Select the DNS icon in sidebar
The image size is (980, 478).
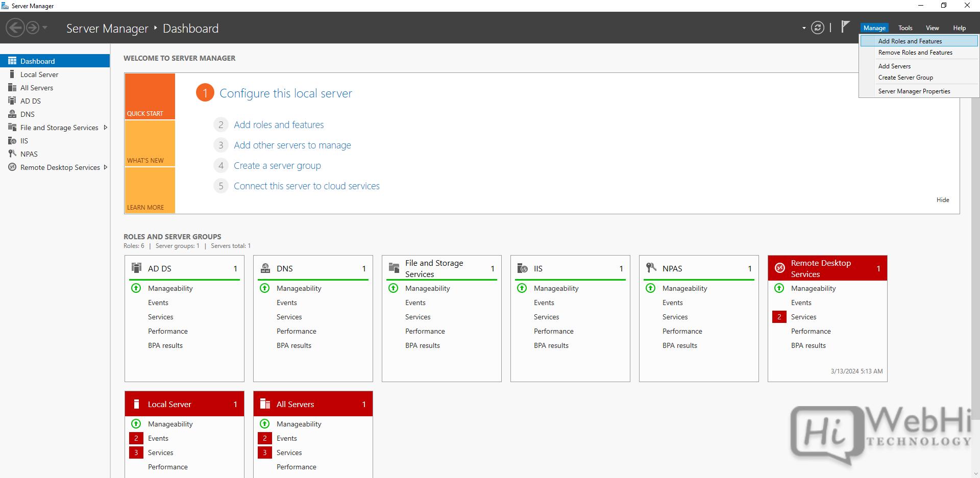tap(12, 114)
